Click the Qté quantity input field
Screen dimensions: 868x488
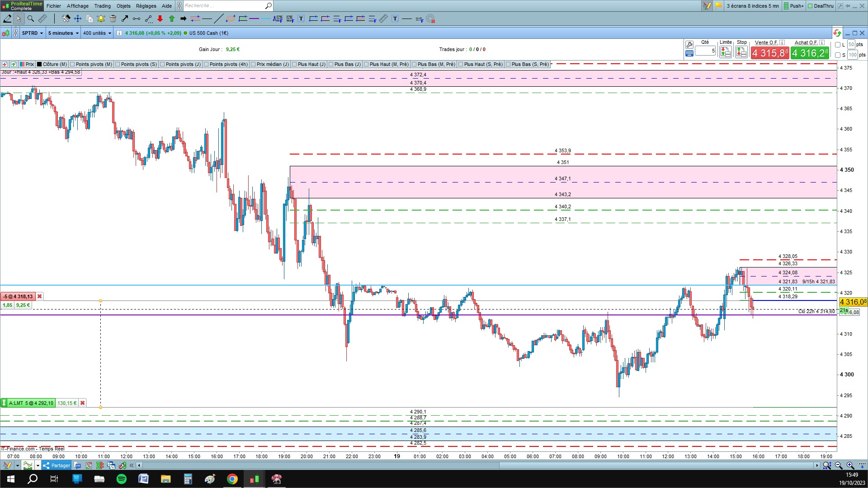[x=705, y=51]
